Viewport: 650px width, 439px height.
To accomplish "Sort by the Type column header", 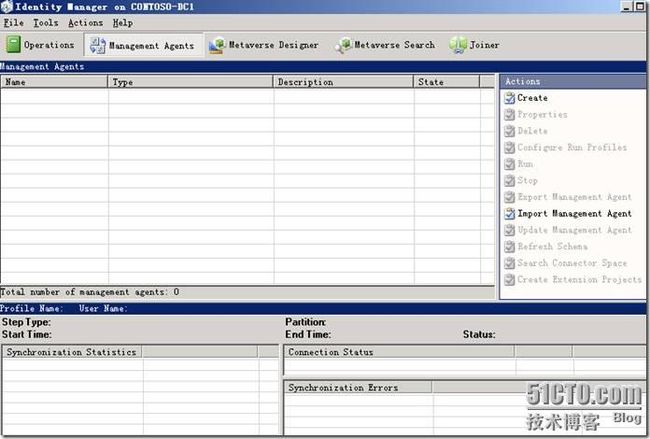I will tap(190, 82).
